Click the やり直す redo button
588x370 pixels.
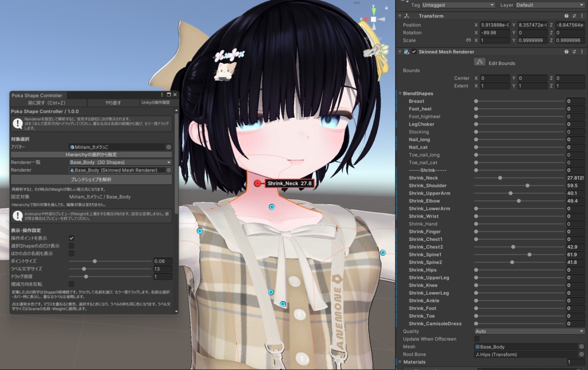pyautogui.click(x=113, y=103)
